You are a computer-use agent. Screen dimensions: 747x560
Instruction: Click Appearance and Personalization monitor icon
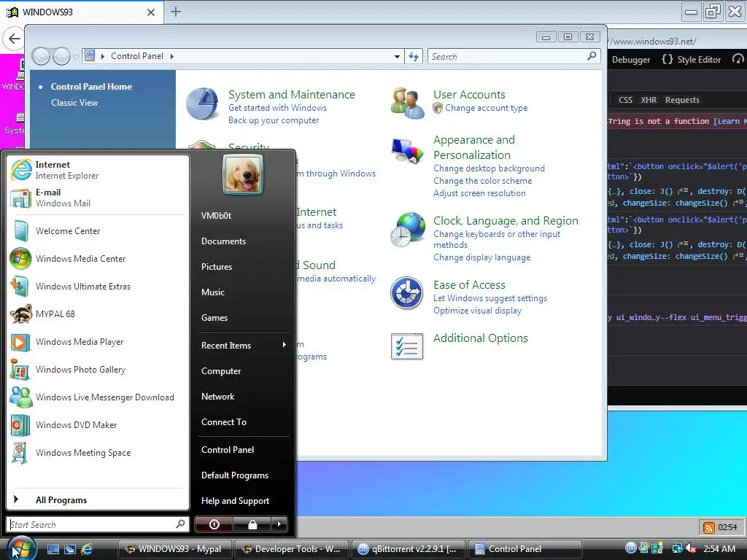pyautogui.click(x=407, y=150)
